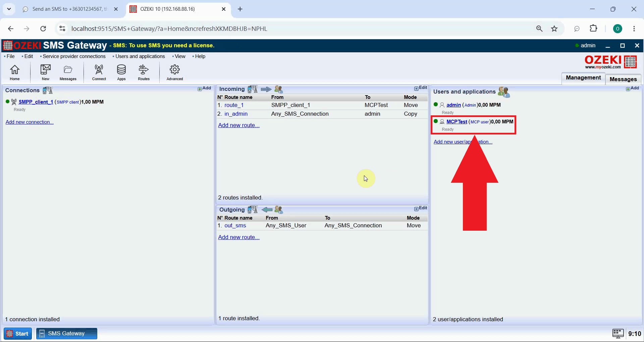Click the admin account name in title bar
Viewport: 644px width, 342px height.
[x=588, y=45]
